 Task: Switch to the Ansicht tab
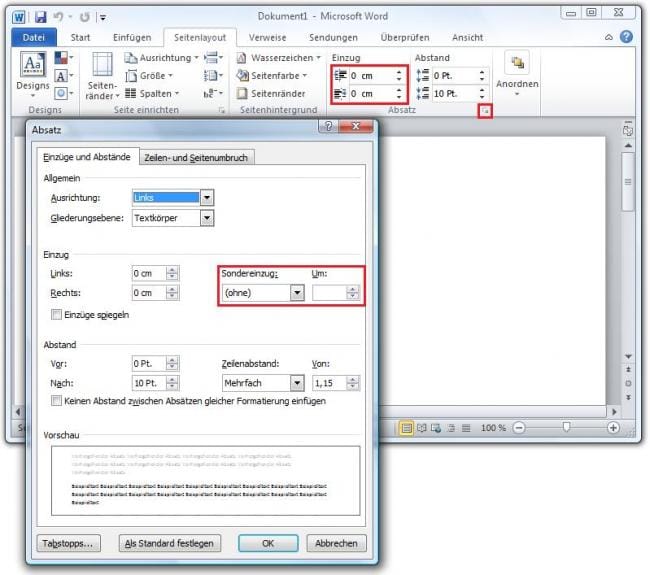pyautogui.click(x=468, y=38)
